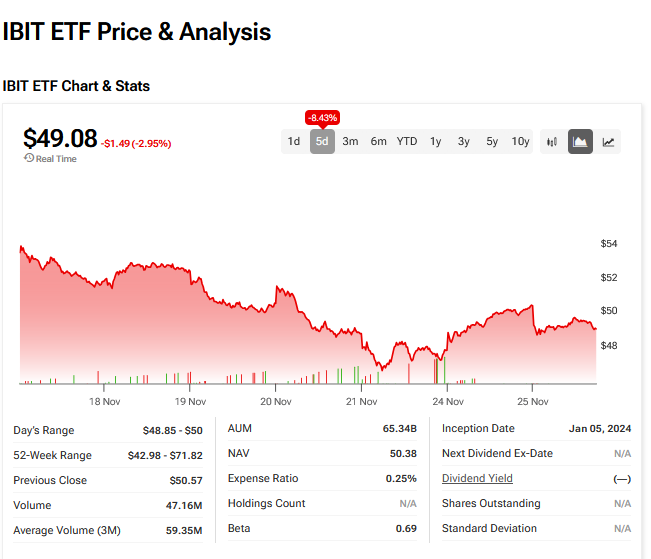Viewport: 651px width, 559px height.
Task: Switch chart to 6m range
Action: pos(378,142)
